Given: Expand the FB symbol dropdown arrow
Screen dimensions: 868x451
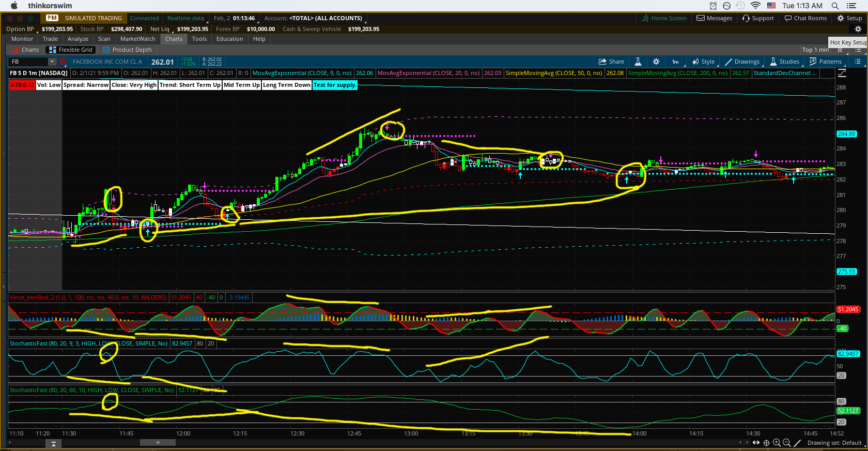Looking at the screenshot, I should 52,62.
